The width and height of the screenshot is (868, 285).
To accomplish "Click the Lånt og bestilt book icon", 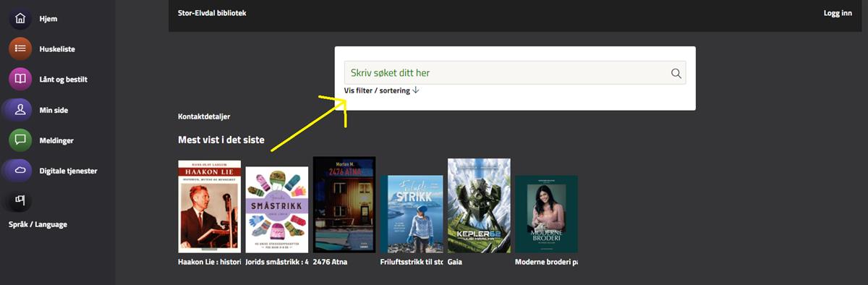I will click(x=20, y=79).
